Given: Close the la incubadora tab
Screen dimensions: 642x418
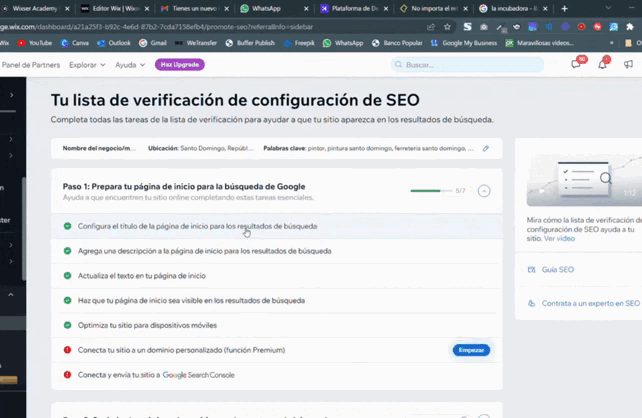Looking at the screenshot, I should point(545,9).
